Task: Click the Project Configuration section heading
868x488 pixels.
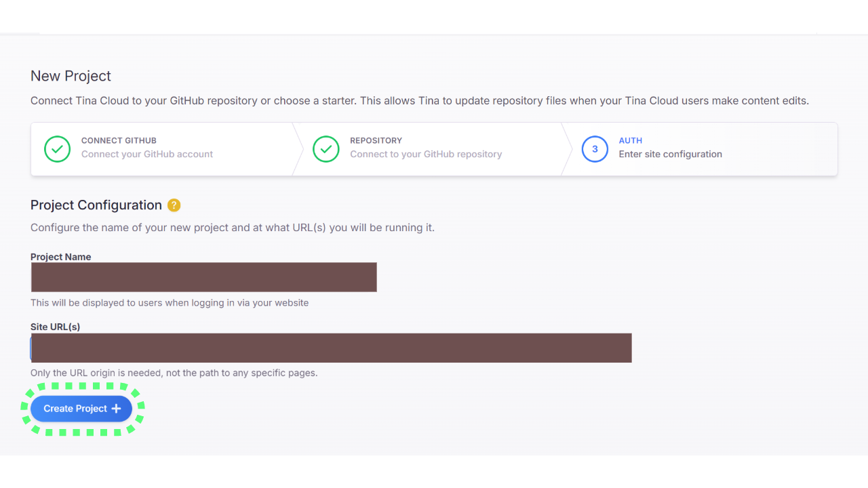Action: (96, 205)
